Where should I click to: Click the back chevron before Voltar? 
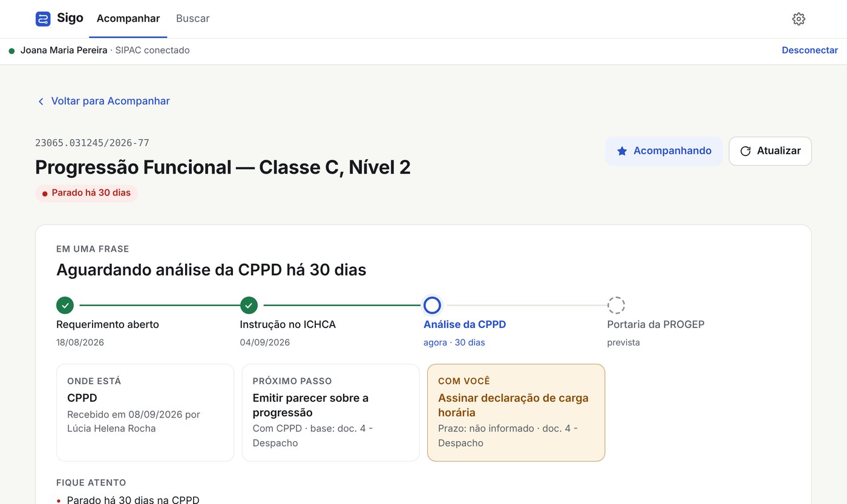point(41,102)
